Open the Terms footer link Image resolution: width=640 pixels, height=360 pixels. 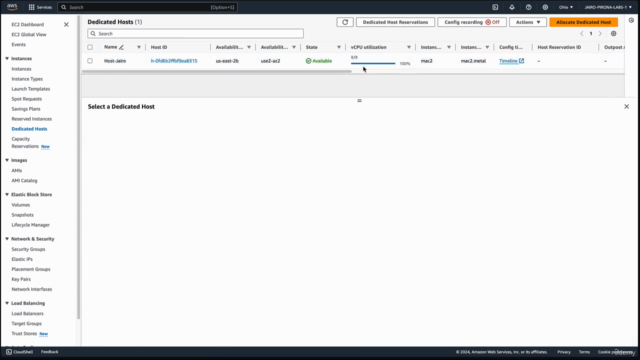point(584,352)
